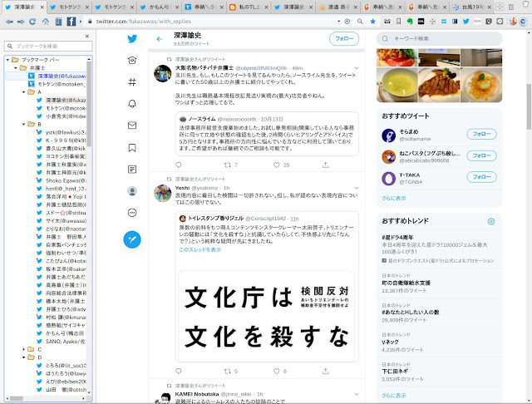Follow 深澤諭史 with the header button

tap(344, 39)
